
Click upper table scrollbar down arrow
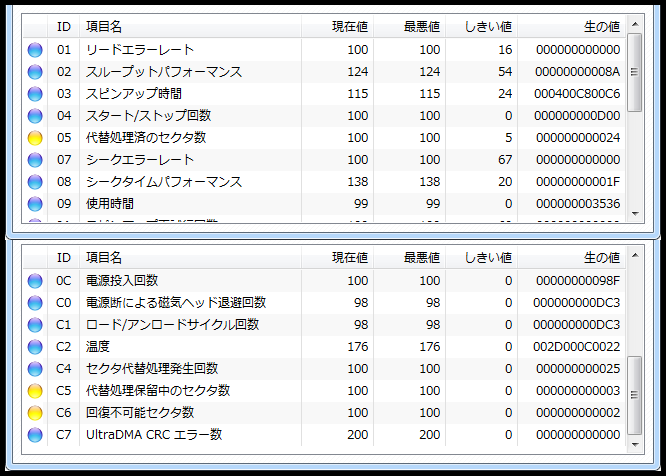click(635, 214)
